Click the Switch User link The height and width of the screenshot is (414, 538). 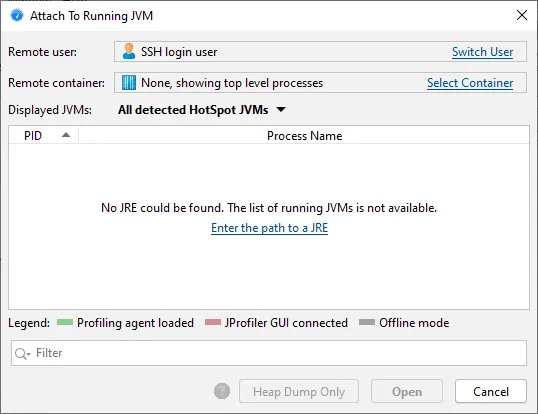click(482, 52)
